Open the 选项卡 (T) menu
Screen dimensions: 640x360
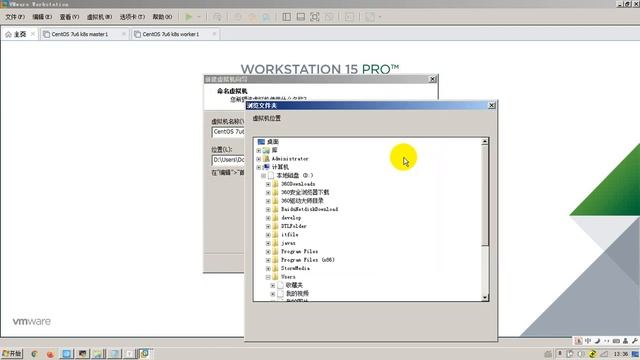pos(132,17)
